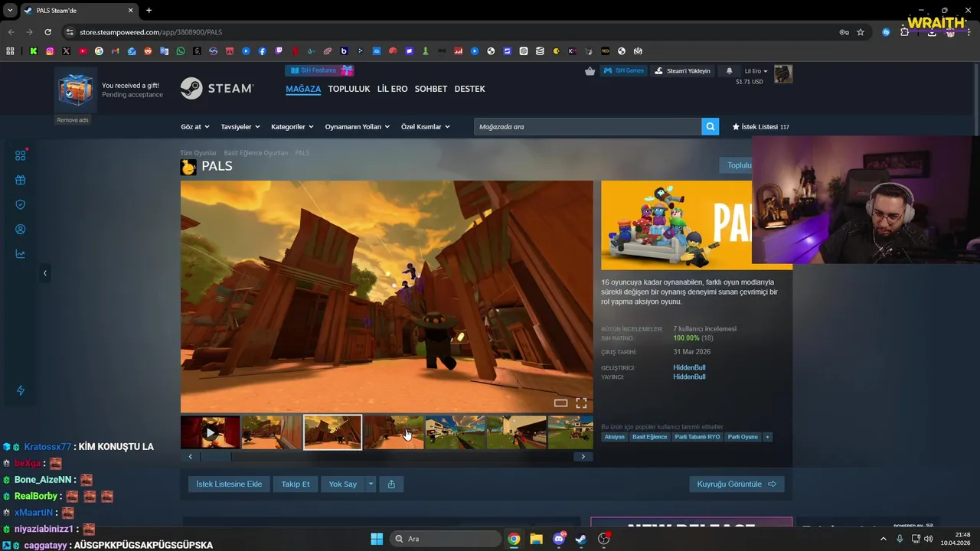This screenshot has height=551, width=980.
Task: Toggle fullscreen on the media viewer
Action: (581, 403)
